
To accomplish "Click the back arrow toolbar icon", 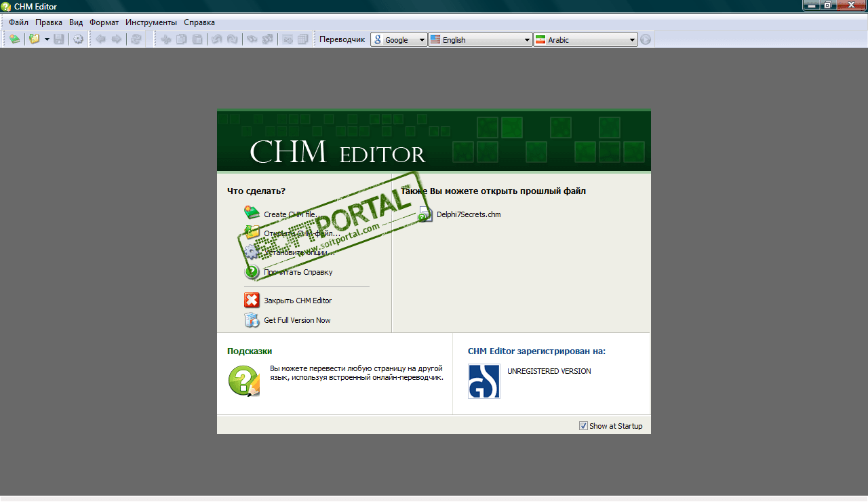I will point(100,39).
